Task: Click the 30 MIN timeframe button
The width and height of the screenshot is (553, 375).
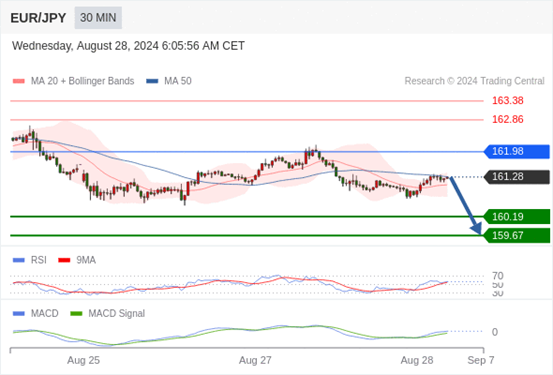Action: coord(98,18)
